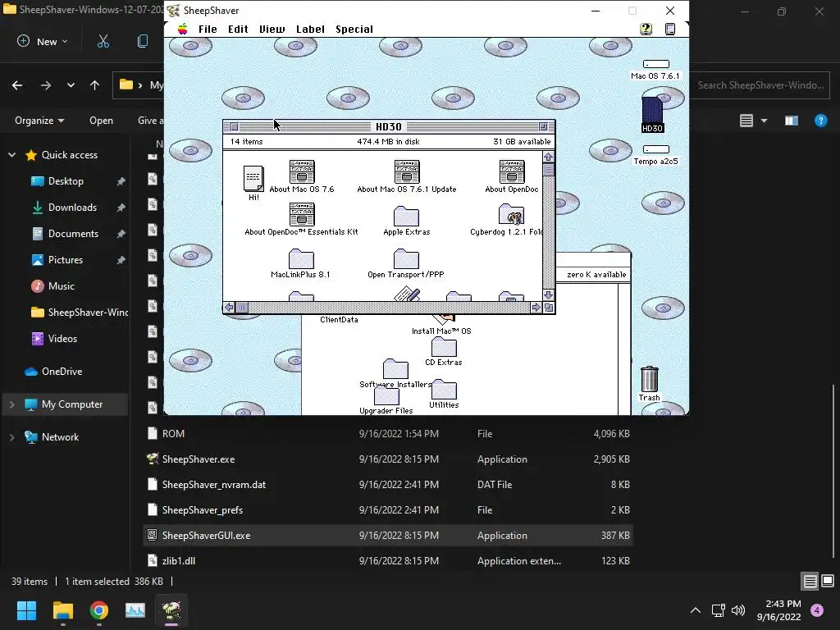Click HD30 window scroll down arrow
The image size is (840, 630).
[x=549, y=295]
